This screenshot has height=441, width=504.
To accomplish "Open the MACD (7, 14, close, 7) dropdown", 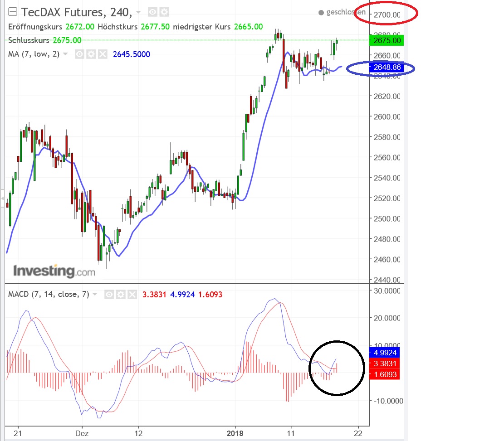I will [x=94, y=294].
